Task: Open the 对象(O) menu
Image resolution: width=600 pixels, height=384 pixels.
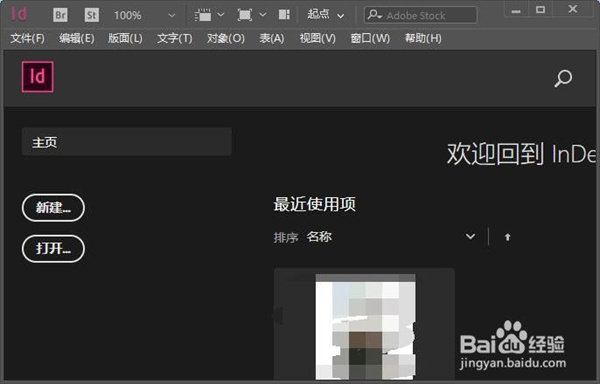Action: pos(225,38)
